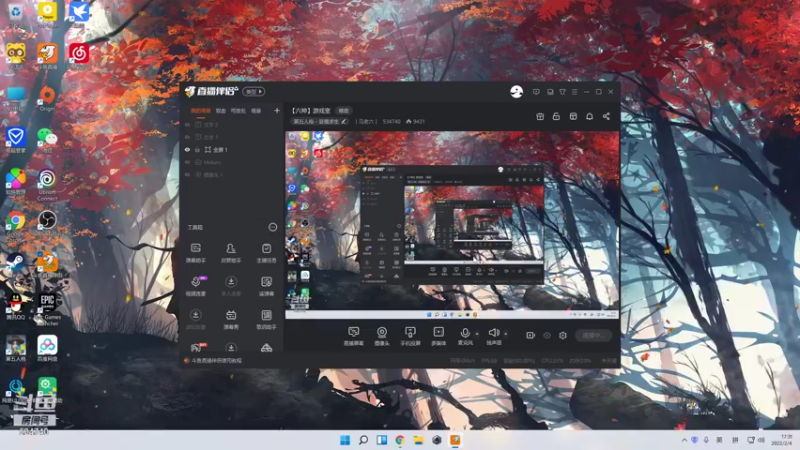Click the message icon in title bar

[x=536, y=92]
